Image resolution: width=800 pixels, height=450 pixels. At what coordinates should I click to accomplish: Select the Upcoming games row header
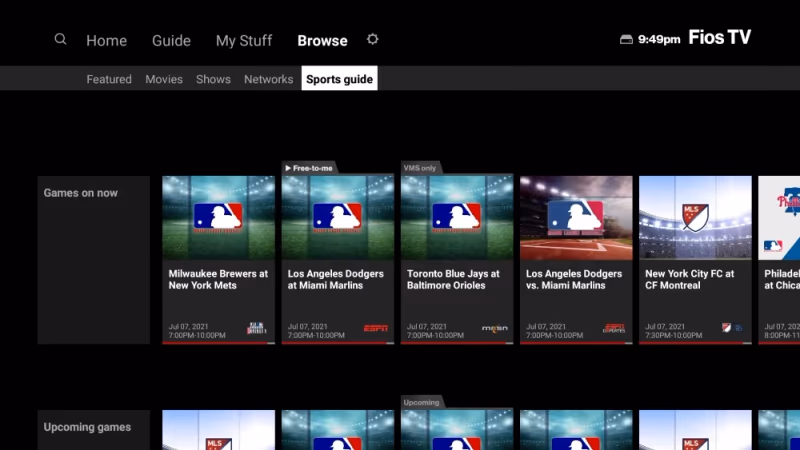click(x=94, y=430)
